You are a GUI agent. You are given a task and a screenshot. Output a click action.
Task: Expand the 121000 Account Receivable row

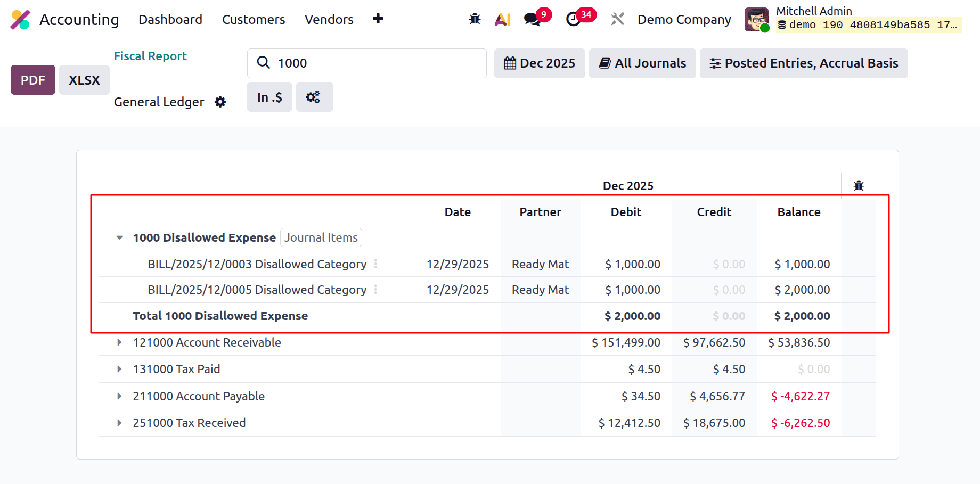tap(119, 342)
